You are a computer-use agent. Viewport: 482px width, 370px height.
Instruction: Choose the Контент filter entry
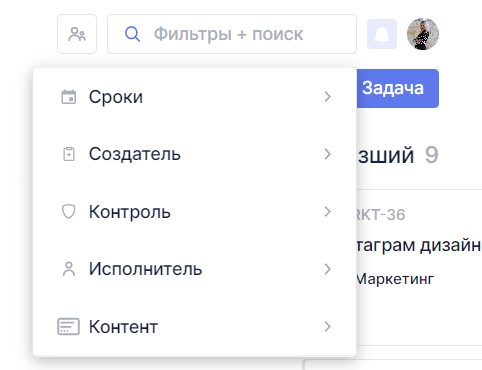point(194,327)
